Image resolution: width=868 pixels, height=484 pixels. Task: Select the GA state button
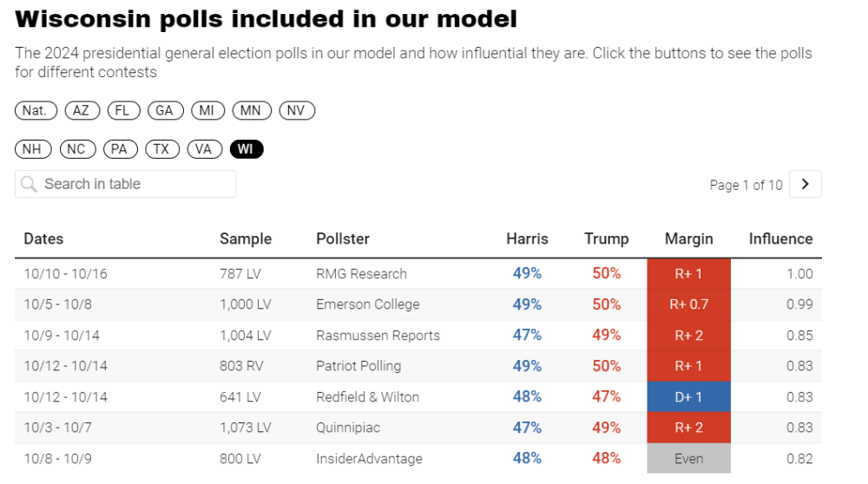(x=164, y=110)
